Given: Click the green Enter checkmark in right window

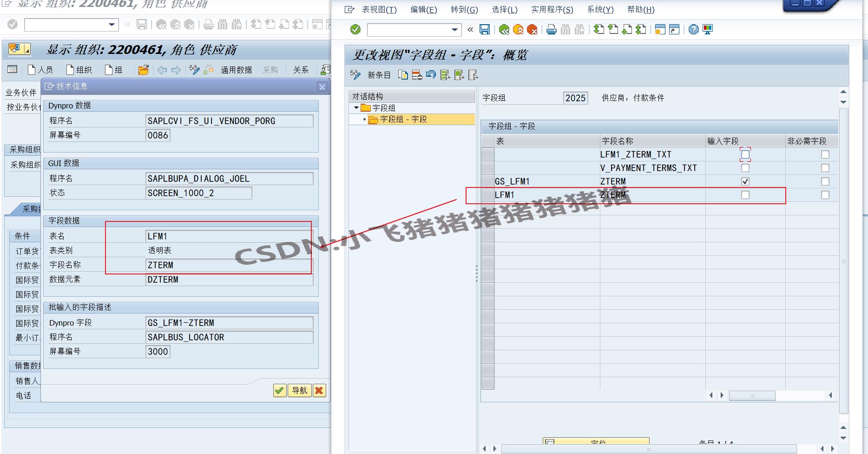Looking at the screenshot, I should point(355,30).
